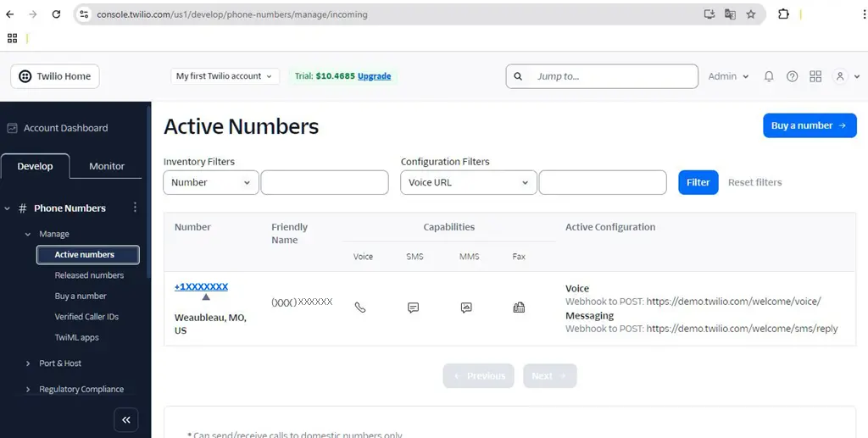Click the Filter button
The image size is (868, 438).
(x=698, y=182)
